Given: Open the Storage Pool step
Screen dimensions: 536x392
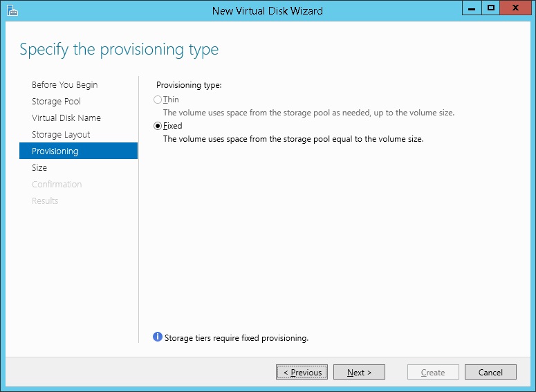Looking at the screenshot, I should click(56, 102).
